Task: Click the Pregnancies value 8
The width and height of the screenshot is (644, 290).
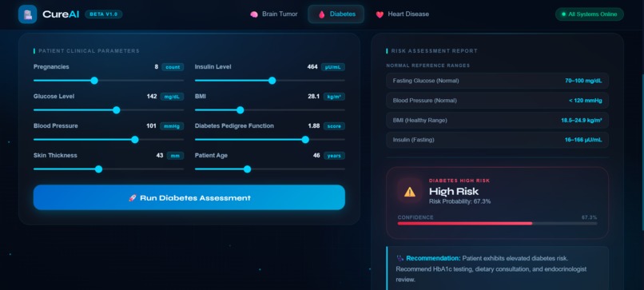Action: 156,66
